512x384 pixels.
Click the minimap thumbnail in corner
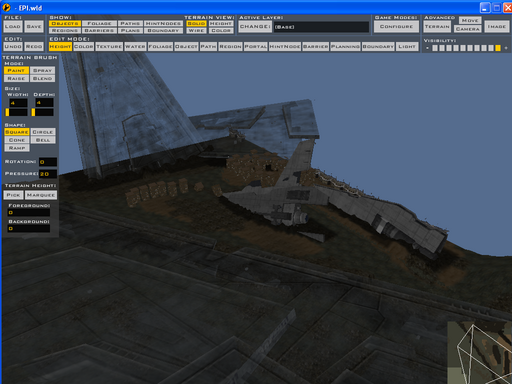[x=479, y=353]
